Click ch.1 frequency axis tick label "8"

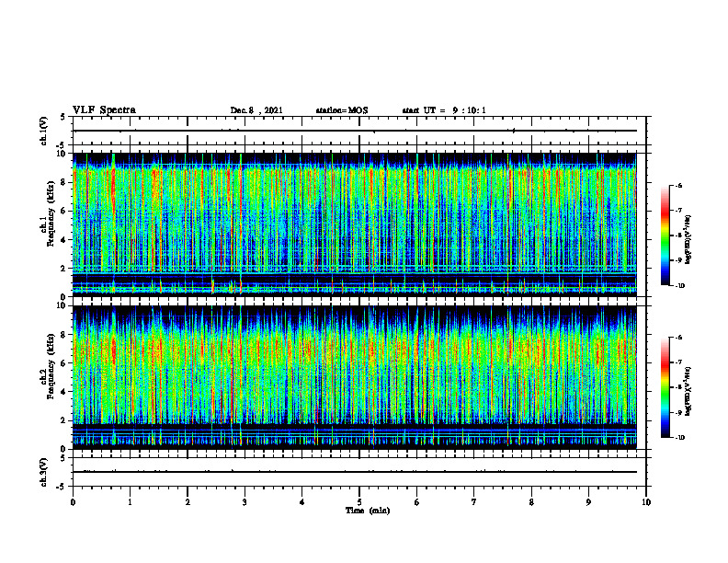click(x=63, y=182)
